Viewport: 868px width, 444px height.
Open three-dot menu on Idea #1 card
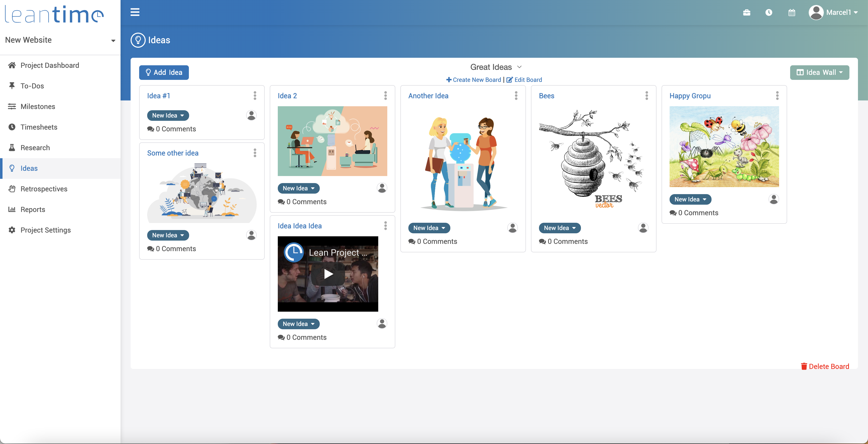coord(255,96)
